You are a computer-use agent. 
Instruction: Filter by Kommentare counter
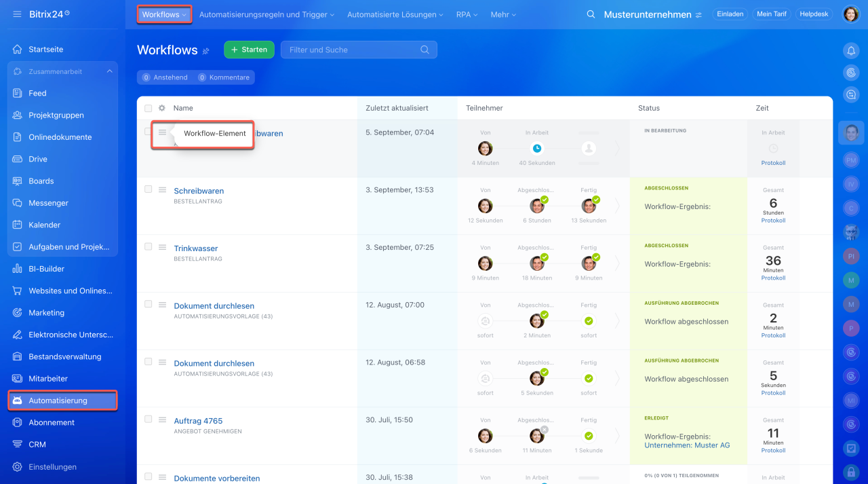(x=224, y=77)
